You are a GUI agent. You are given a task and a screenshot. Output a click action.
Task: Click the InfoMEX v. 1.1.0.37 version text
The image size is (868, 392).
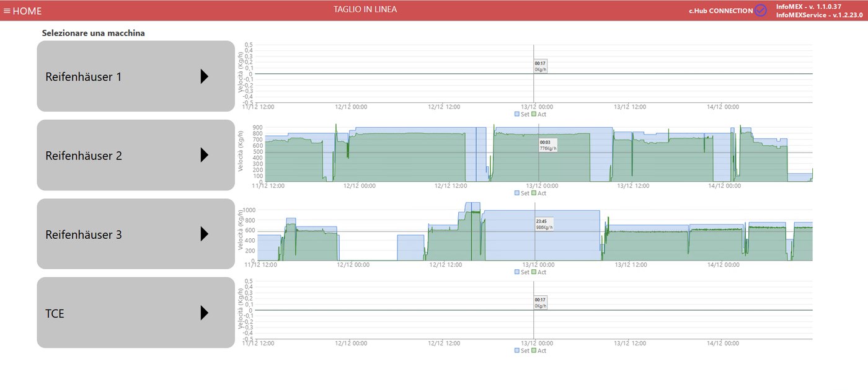808,6
